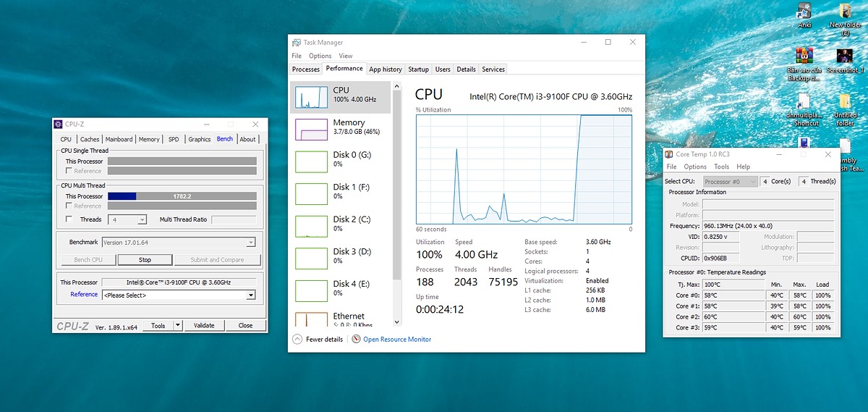Screen dimensions: 868x412
Task: Stop the running CPU-Z benchmark
Action: pos(145,259)
